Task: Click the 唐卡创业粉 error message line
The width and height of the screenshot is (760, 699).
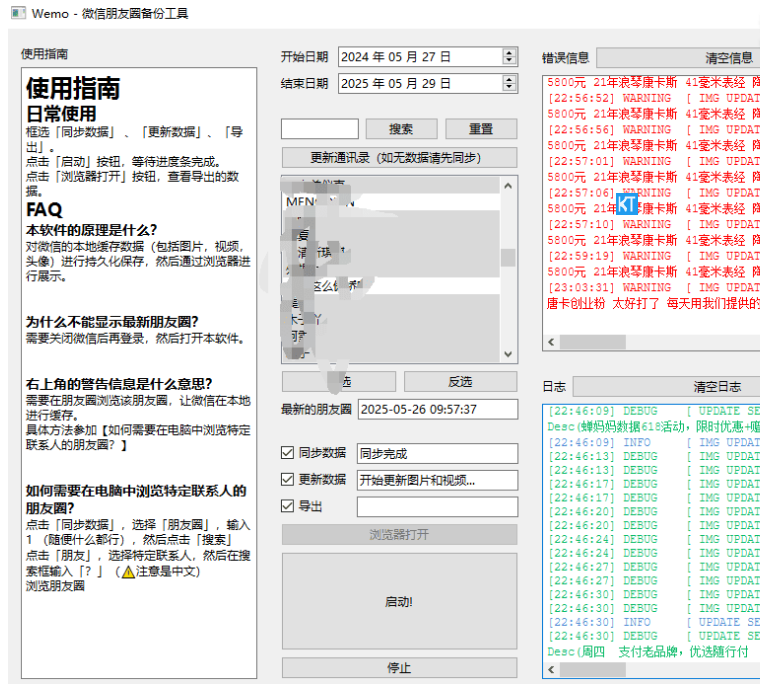Action: pyautogui.click(x=653, y=303)
